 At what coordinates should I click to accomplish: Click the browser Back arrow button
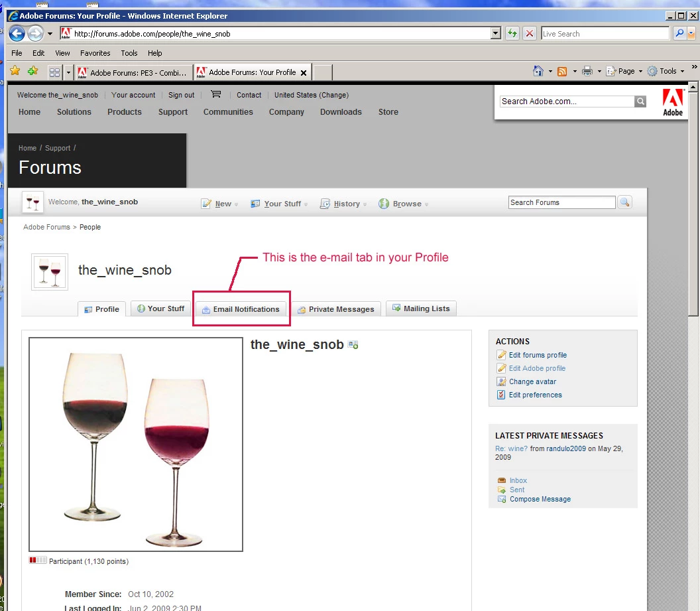[x=17, y=33]
